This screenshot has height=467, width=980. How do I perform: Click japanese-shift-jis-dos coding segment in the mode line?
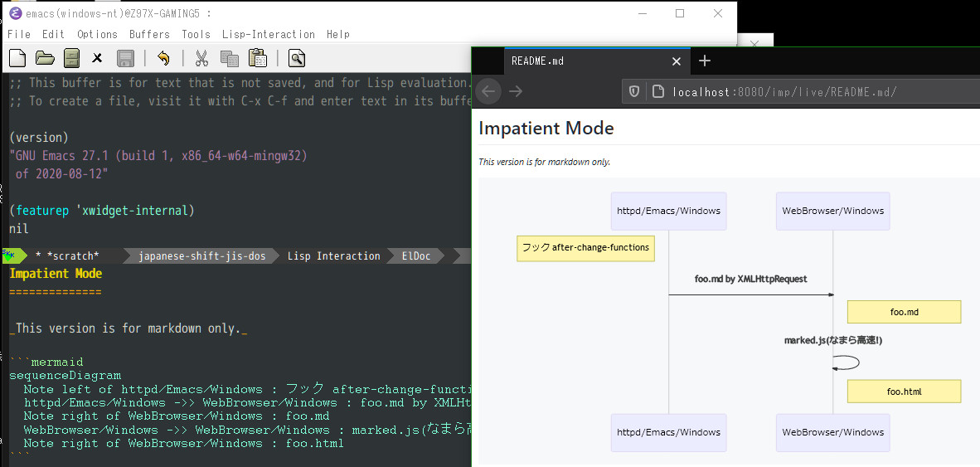click(201, 255)
